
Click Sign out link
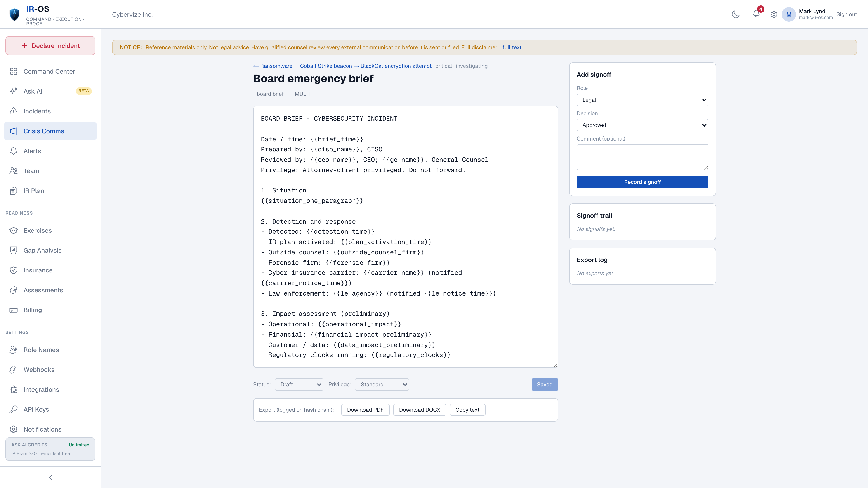tap(847, 14)
